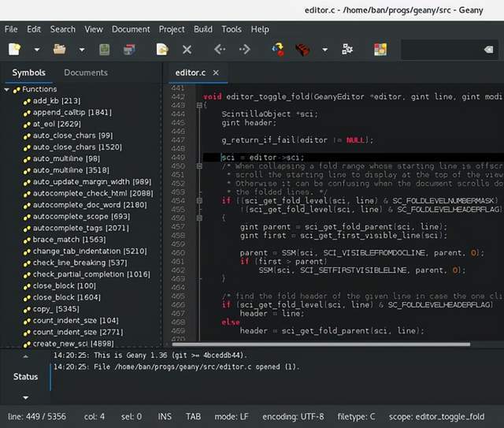Viewport: 504px width, 428px height.
Task: Click the Compile toolbar icon
Action: (x=278, y=50)
